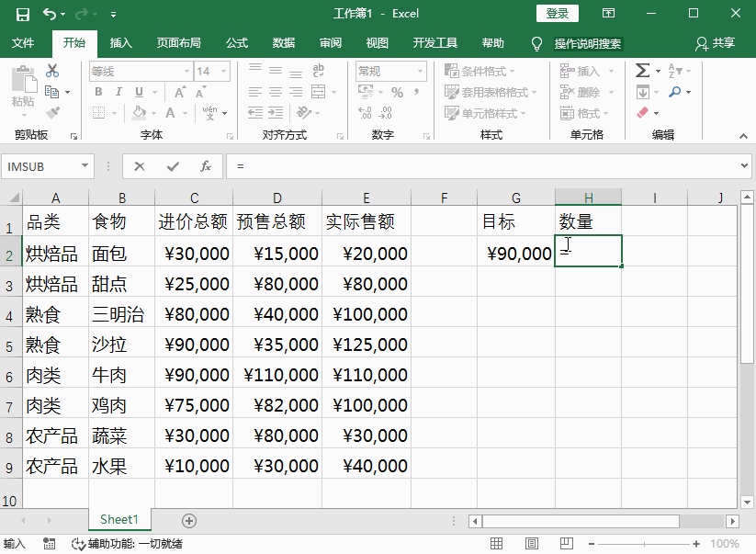This screenshot has width=756, height=554.
Task: Switch to the 公式 ribbon tab
Action: coord(237,43)
